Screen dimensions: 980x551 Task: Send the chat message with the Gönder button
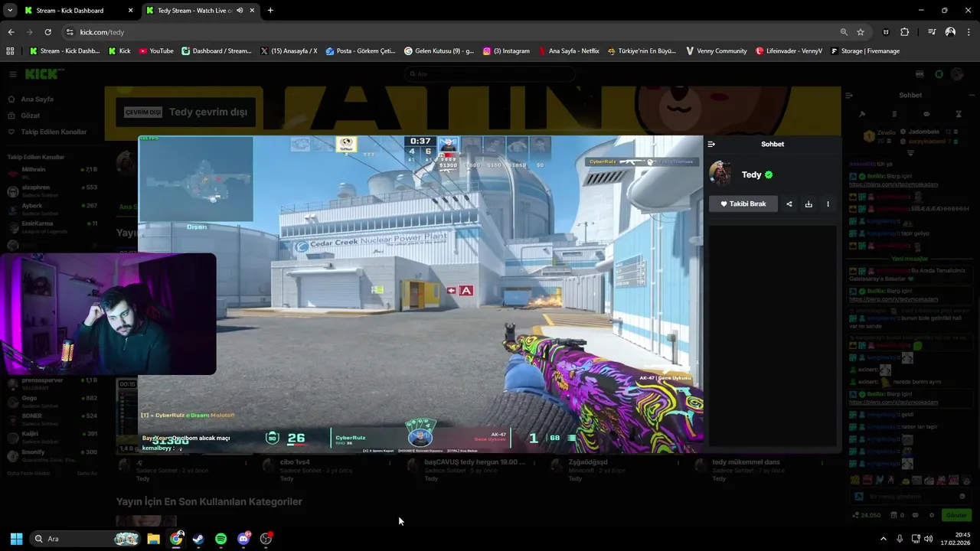coord(956,515)
